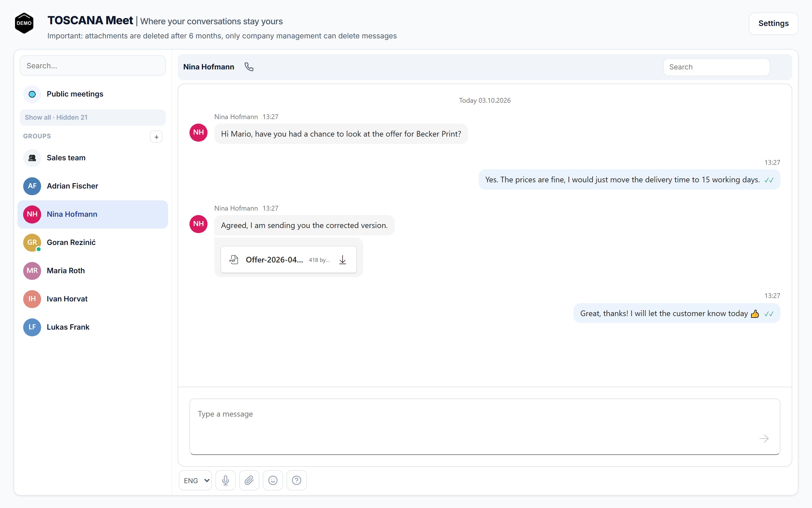Open the ENG language dropdown
Screen dimensions: 812x508
click(196, 480)
